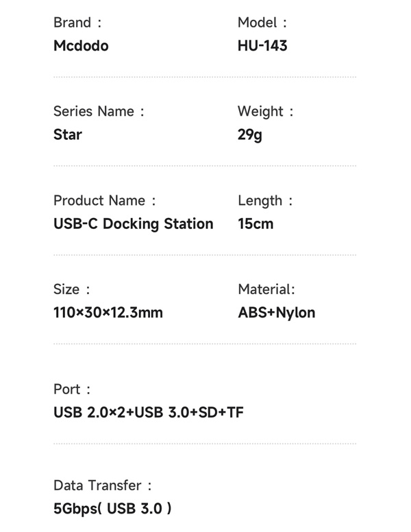This screenshot has width=411, height=532.
Task: Click the "Model" label
Action: point(258,23)
